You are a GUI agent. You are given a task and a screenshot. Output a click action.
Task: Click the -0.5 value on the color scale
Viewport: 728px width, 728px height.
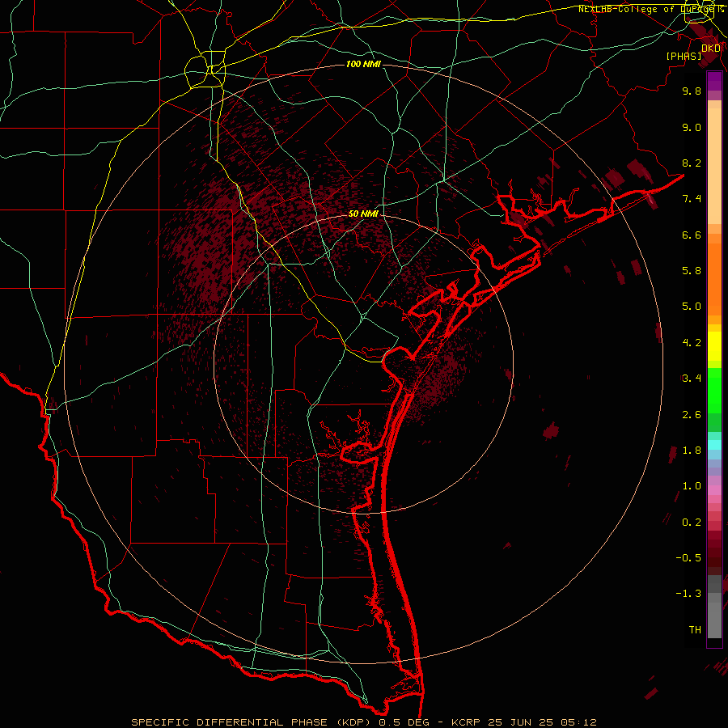coord(688,558)
